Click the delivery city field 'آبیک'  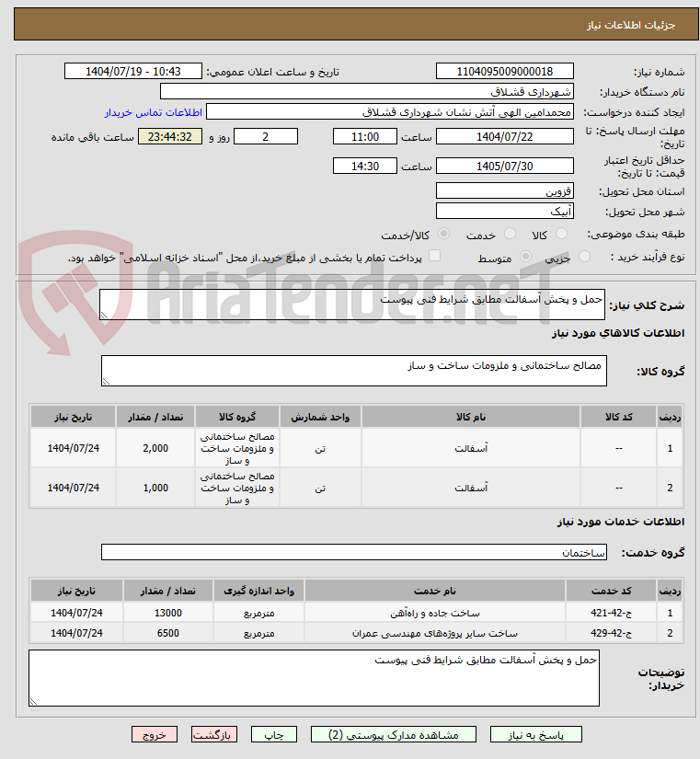pyautogui.click(x=504, y=211)
